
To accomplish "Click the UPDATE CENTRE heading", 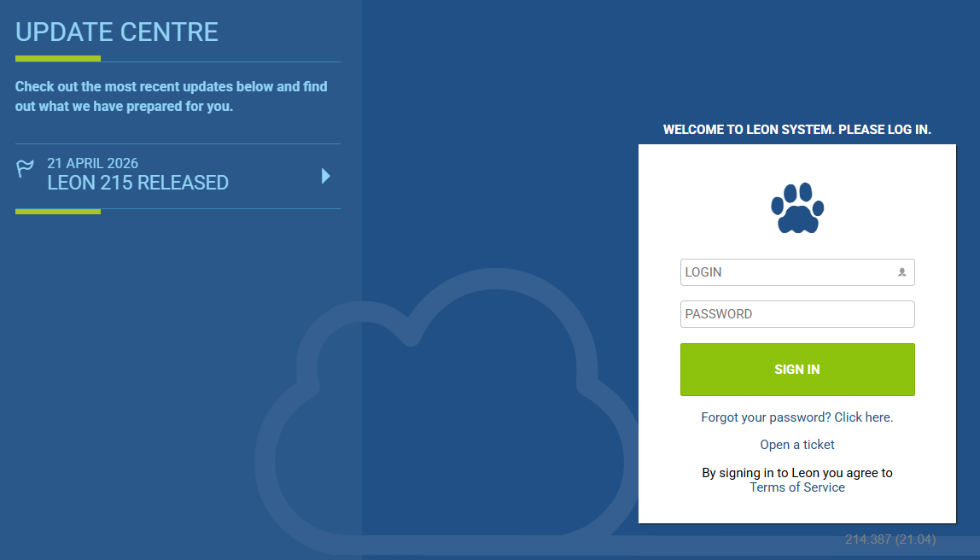I will (x=117, y=32).
